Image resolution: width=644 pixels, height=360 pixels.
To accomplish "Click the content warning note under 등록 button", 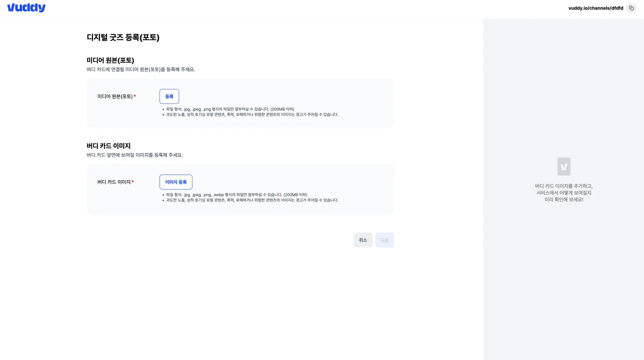I will coord(252,115).
